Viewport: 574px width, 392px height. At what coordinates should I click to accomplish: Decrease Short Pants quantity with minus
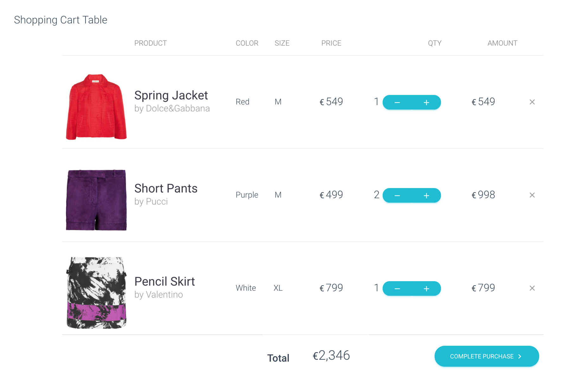click(397, 196)
